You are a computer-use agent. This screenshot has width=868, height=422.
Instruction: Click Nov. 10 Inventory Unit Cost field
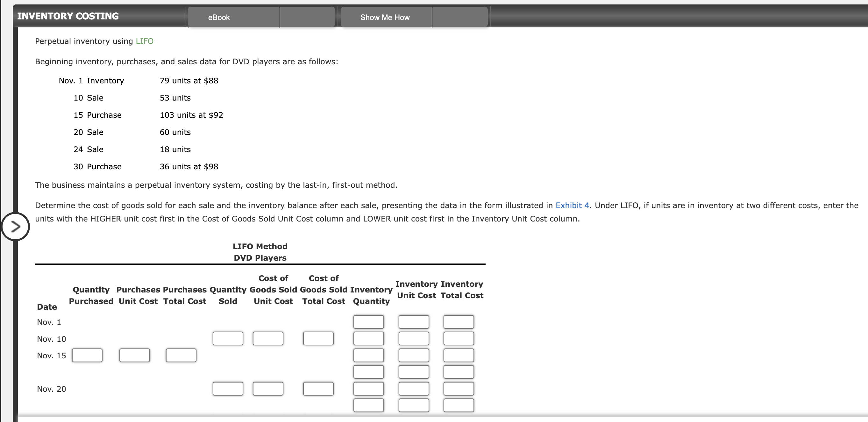pyautogui.click(x=413, y=339)
